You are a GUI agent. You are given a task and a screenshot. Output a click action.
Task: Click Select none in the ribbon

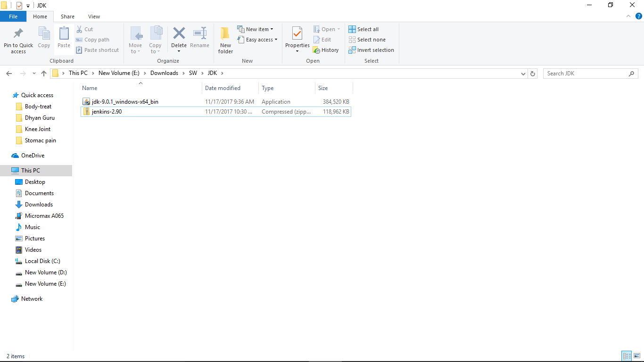point(367,39)
